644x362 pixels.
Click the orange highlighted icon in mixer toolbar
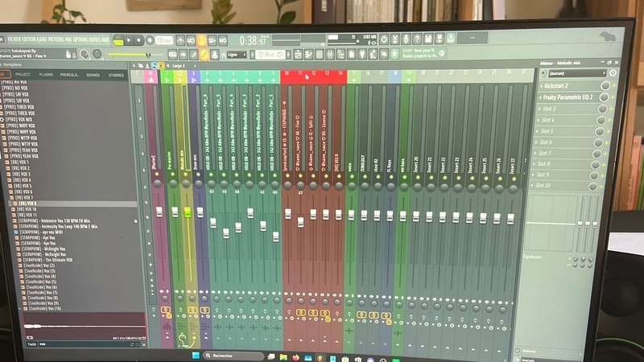162,66
